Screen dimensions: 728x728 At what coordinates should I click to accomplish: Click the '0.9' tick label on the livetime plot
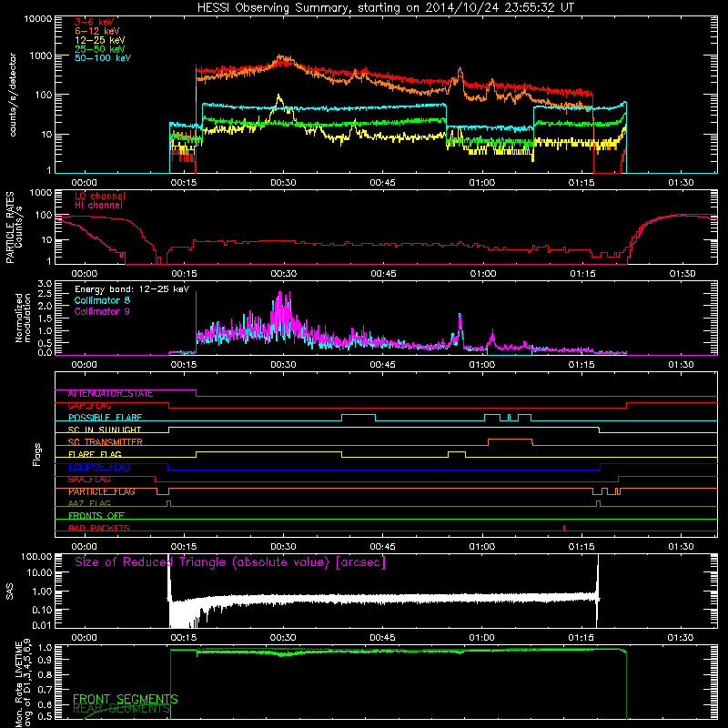45,661
